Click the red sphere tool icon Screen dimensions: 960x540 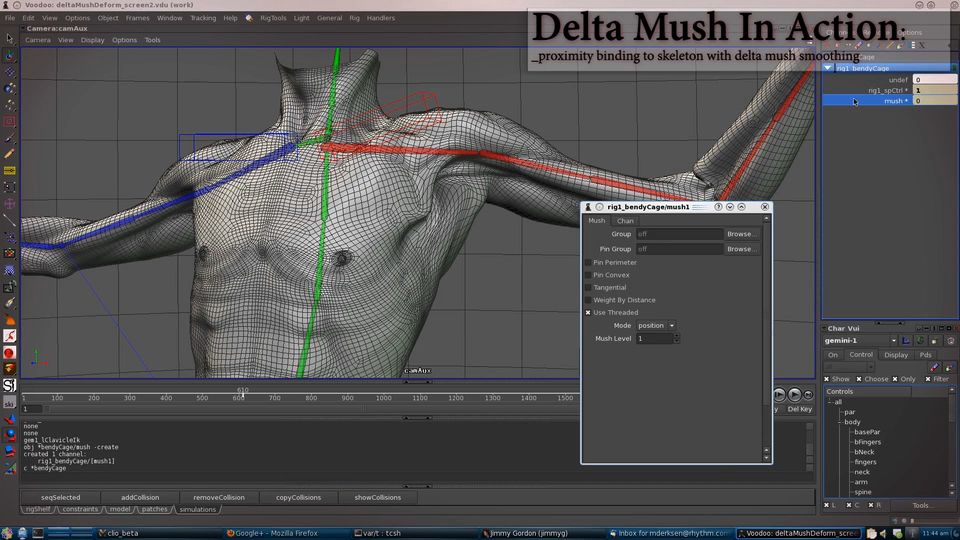tap(9, 353)
